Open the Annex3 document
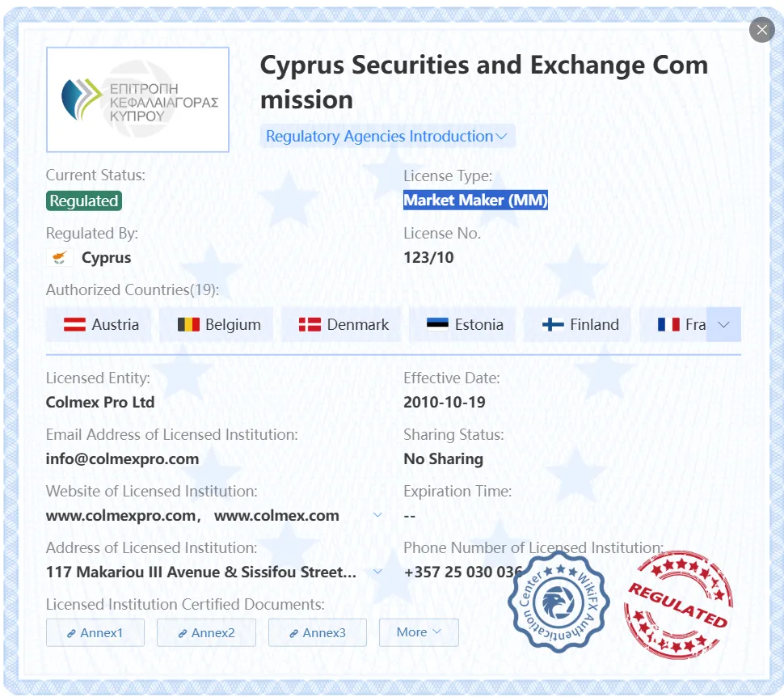This screenshot has width=784, height=697. click(318, 632)
